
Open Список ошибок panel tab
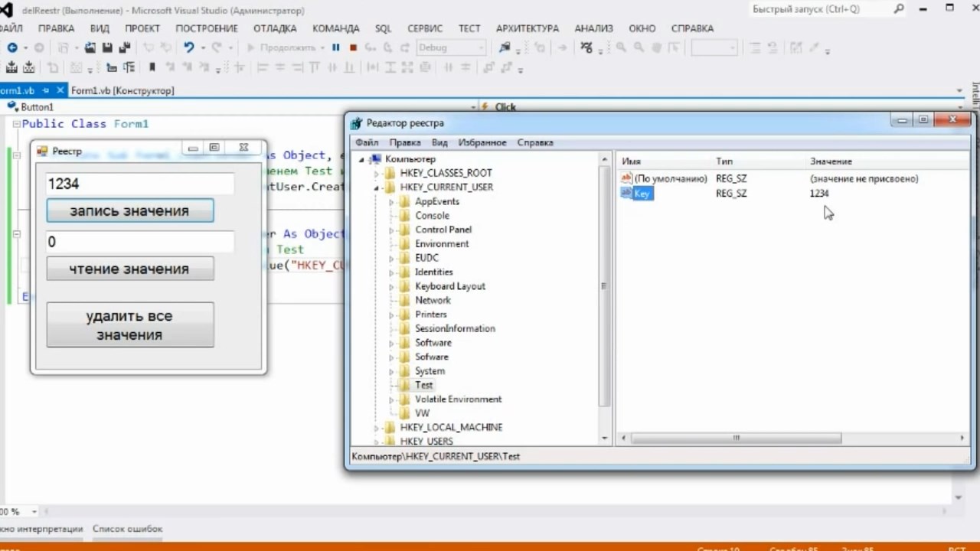pos(128,528)
